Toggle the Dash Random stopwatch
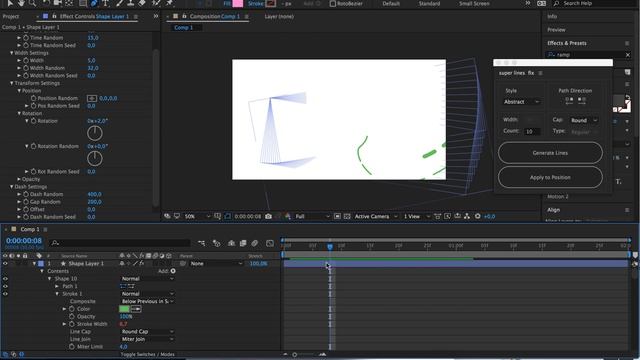 [x=26, y=194]
